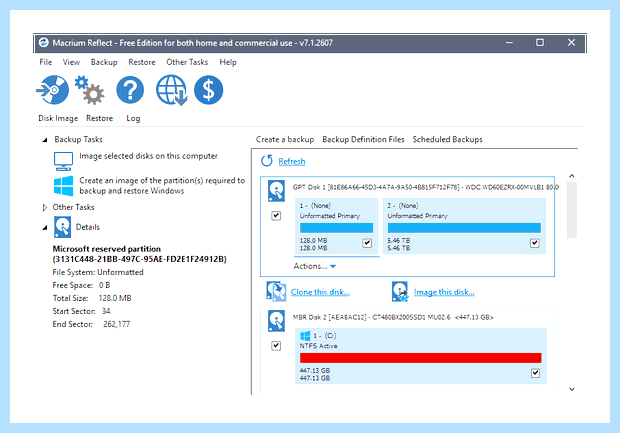Click the question mark Log icon
The height and width of the screenshot is (433, 620).
[130, 90]
